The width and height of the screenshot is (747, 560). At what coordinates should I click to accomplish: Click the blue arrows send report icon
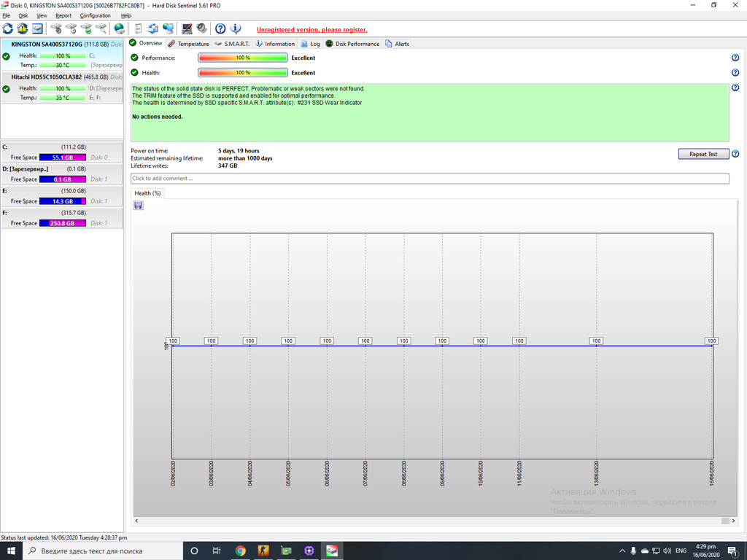[x=152, y=28]
